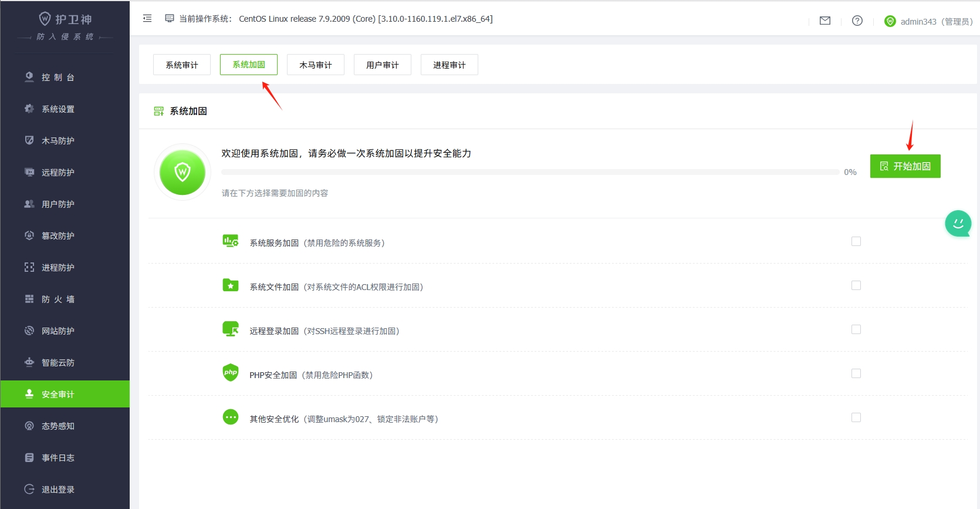Log out via 退出登录 label
This screenshot has height=509, width=980.
click(58, 490)
